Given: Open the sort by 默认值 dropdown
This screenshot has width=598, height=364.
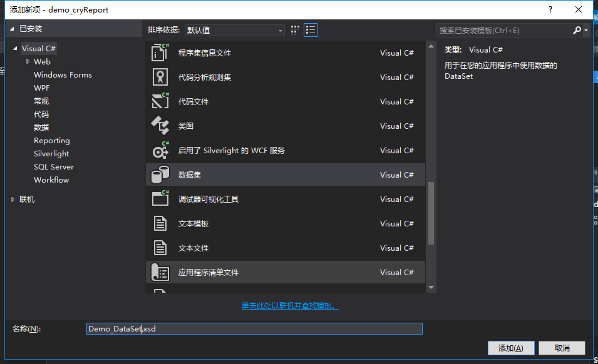Looking at the screenshot, I should pyautogui.click(x=235, y=30).
